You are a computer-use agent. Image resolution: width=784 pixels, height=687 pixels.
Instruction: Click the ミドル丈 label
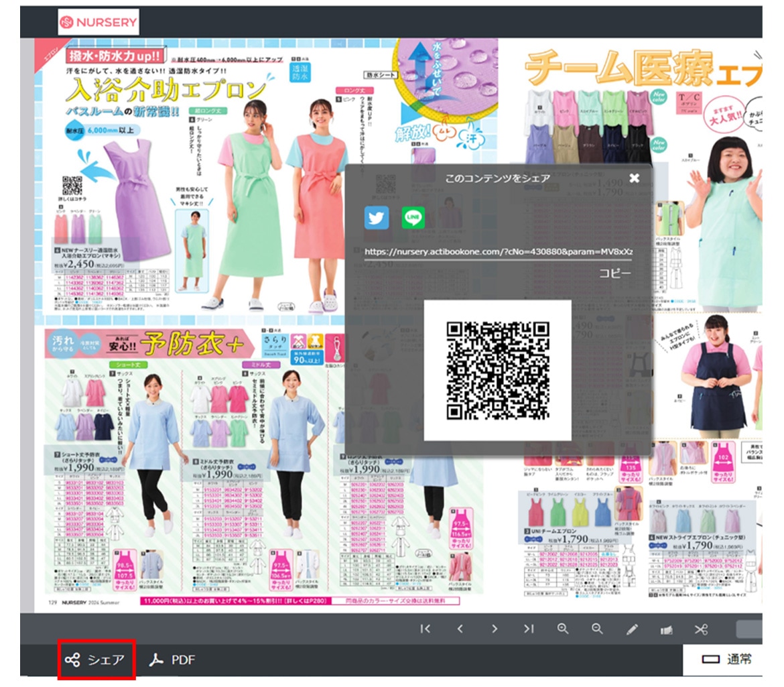(x=261, y=365)
